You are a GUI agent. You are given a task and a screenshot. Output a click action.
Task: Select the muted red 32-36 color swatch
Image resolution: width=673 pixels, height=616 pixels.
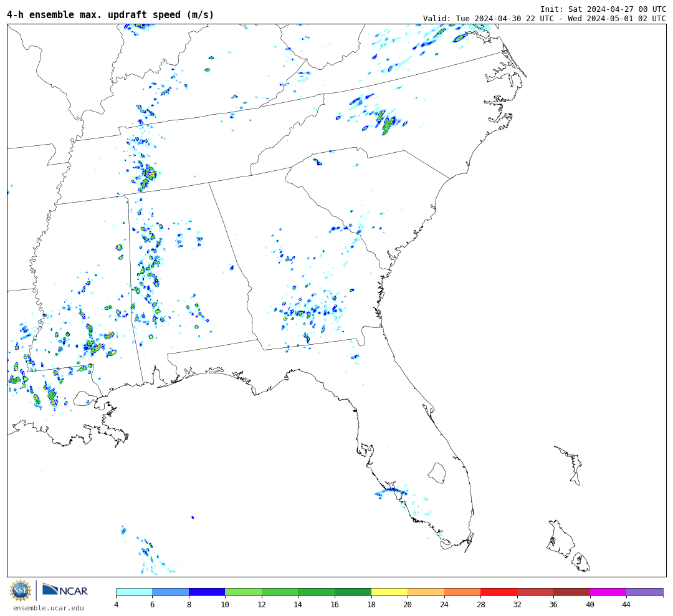[535, 592]
